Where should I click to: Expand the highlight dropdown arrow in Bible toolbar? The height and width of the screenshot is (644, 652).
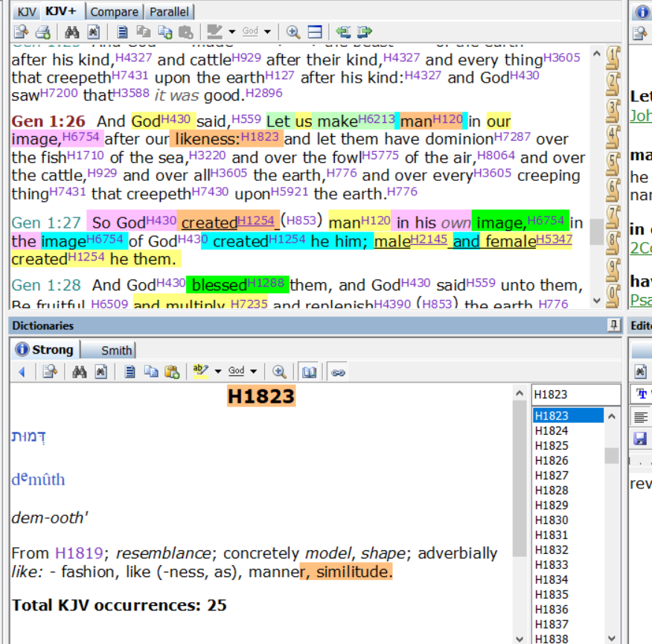(232, 31)
